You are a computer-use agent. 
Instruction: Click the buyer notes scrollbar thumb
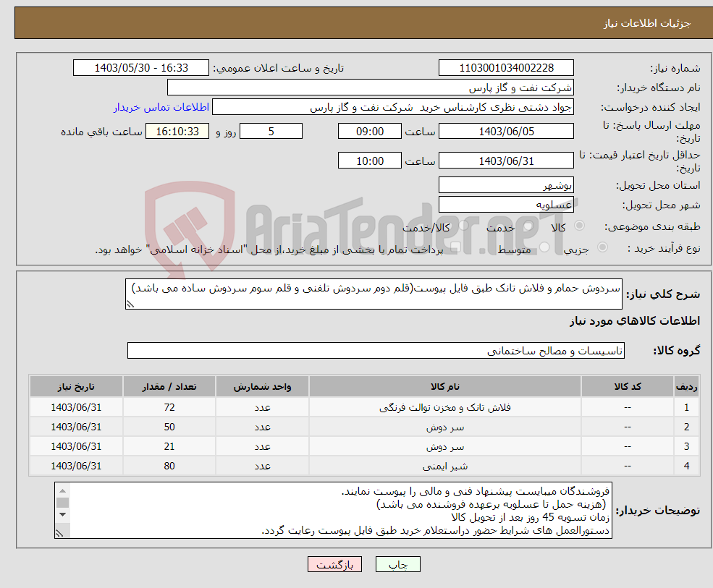click(63, 503)
